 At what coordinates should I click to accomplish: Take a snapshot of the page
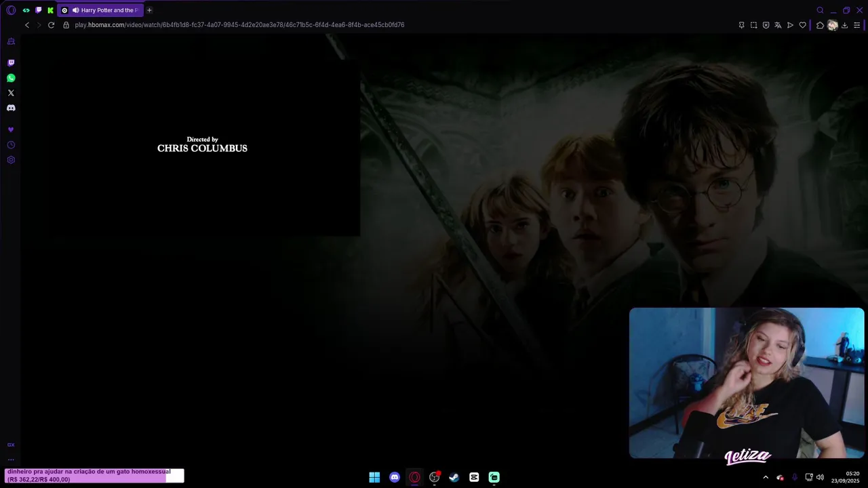click(x=753, y=25)
